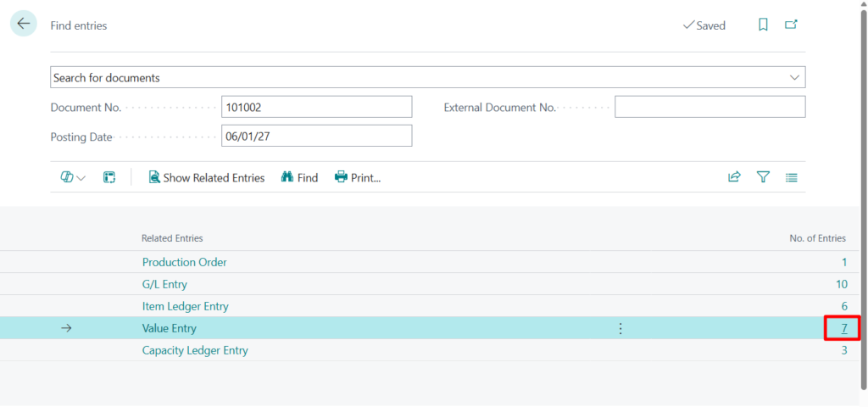Click the page layout icon beside Copilot
The width and height of the screenshot is (868, 407).
(x=109, y=177)
